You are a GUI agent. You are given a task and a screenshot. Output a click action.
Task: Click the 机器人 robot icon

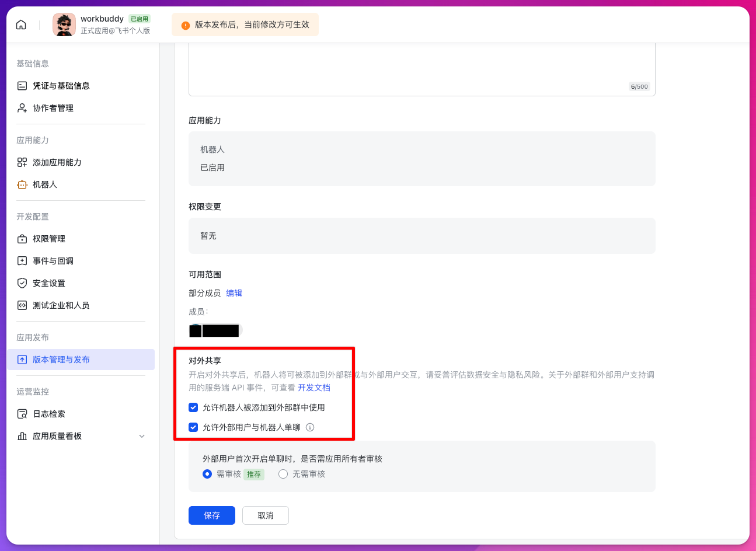point(22,184)
